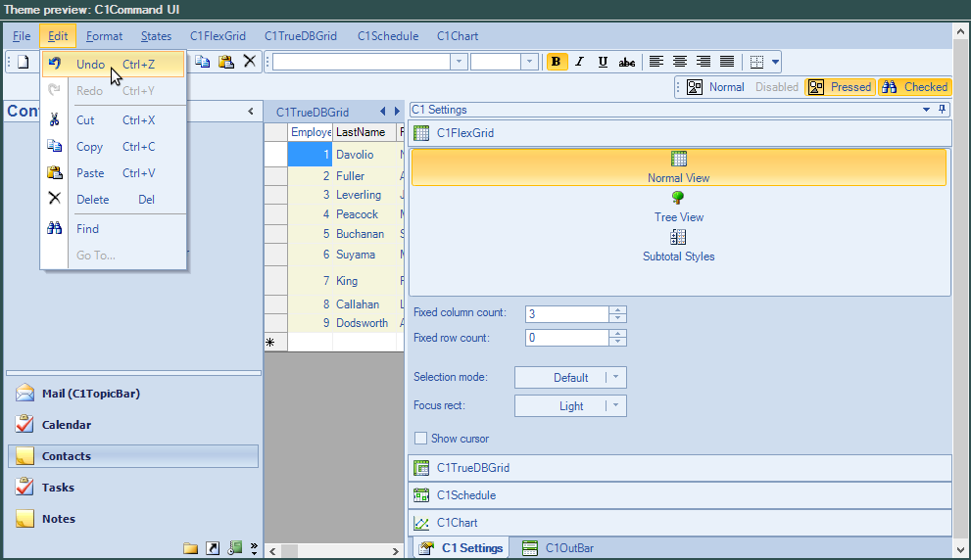Screen dimensions: 971x560
Task: Click the Justify alignment icon
Action: coord(727,62)
